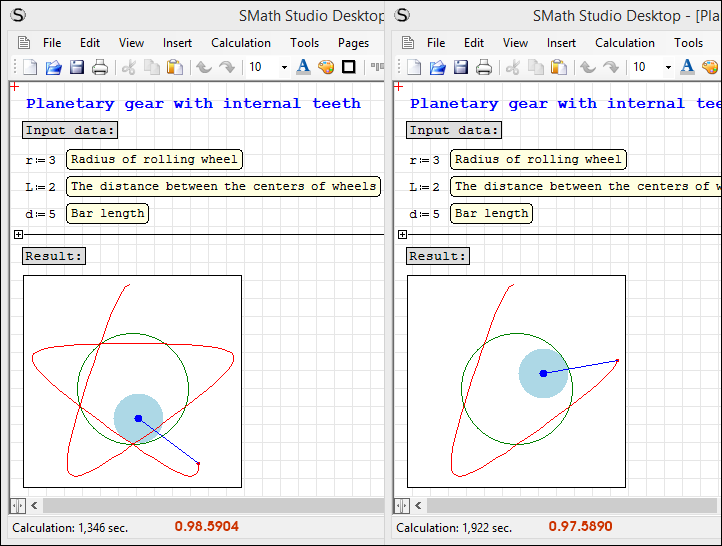Expand the collapsed area in the right worksheet
The image size is (722, 546).
click(x=402, y=234)
